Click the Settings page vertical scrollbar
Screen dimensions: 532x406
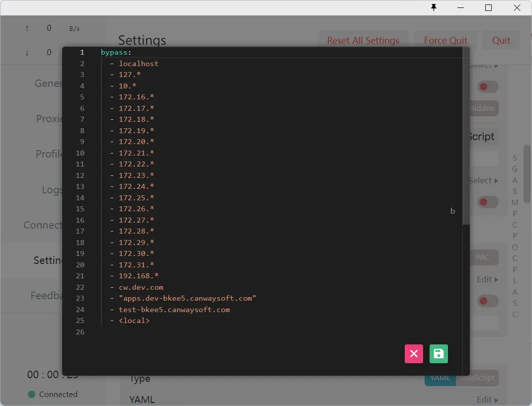(x=527, y=174)
